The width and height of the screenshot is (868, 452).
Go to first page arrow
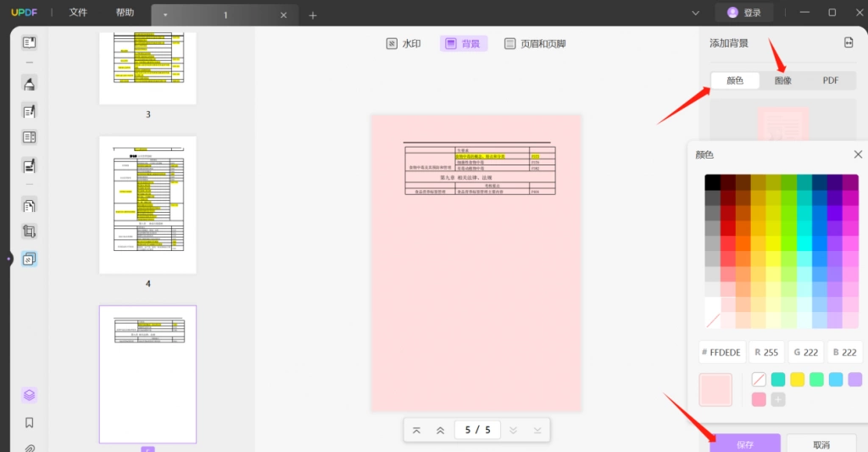tap(416, 430)
